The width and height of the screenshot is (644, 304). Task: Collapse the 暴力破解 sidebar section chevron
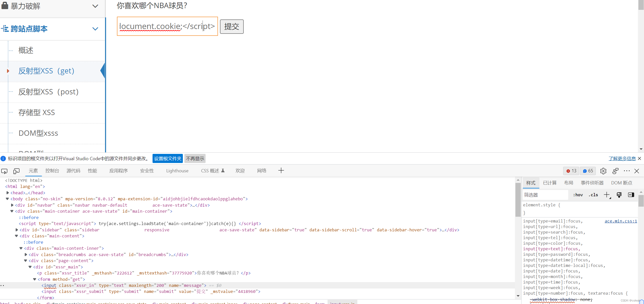coord(95,6)
